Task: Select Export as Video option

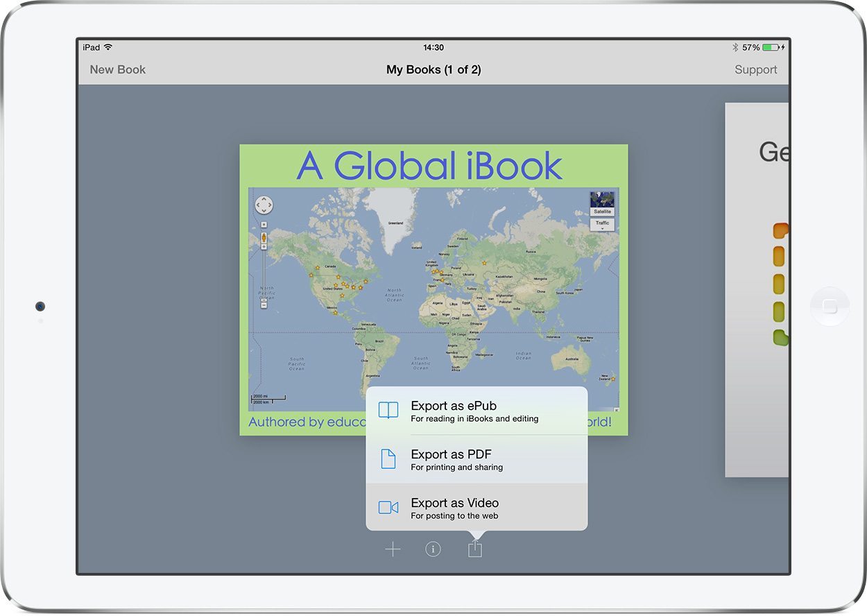Action: [477, 507]
